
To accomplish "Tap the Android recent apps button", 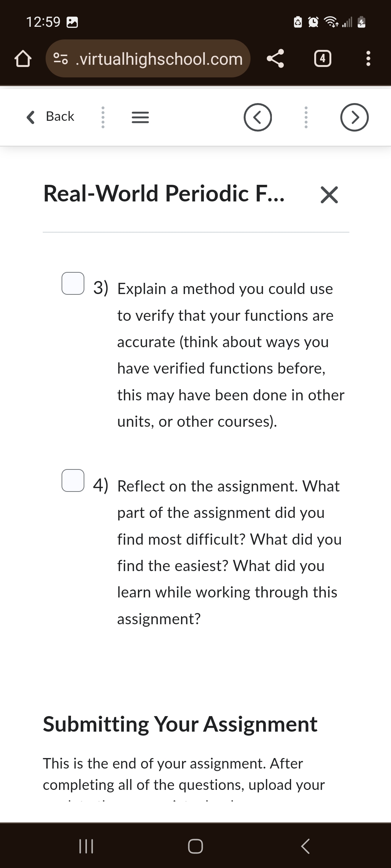I will coord(86,846).
